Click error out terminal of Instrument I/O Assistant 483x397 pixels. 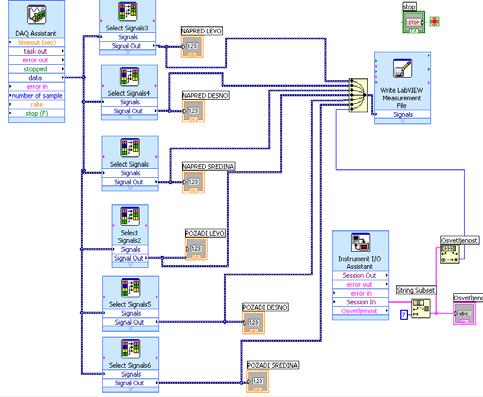point(360,285)
